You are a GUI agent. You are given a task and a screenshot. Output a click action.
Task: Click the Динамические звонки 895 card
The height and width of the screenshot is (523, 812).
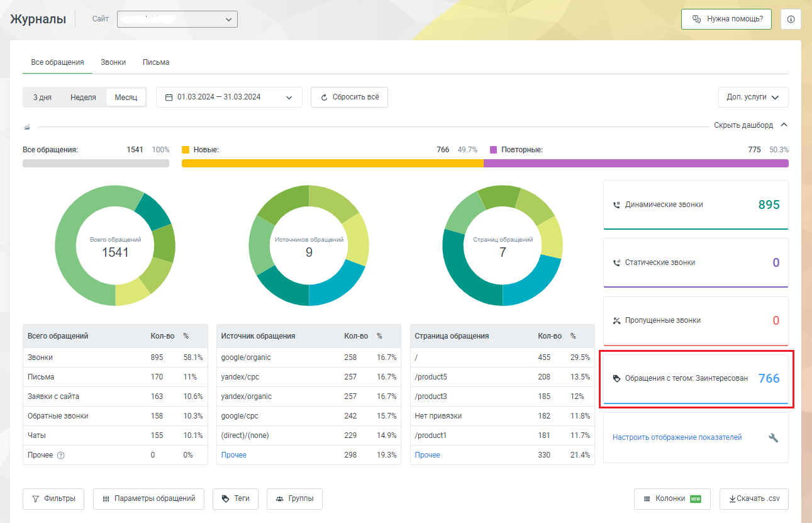click(x=696, y=205)
